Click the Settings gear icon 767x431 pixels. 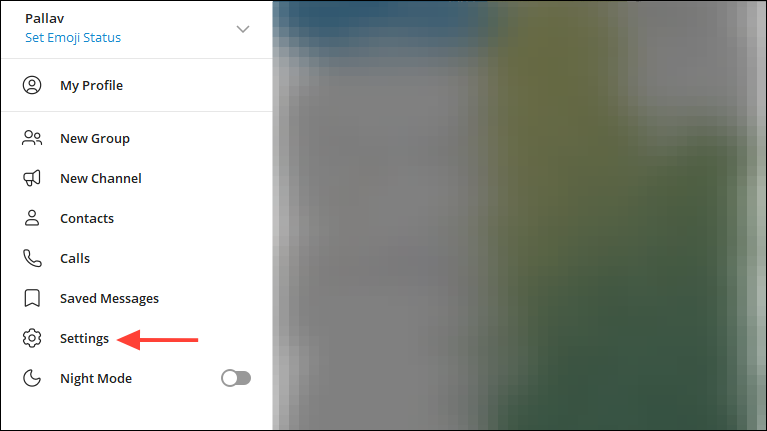point(32,338)
